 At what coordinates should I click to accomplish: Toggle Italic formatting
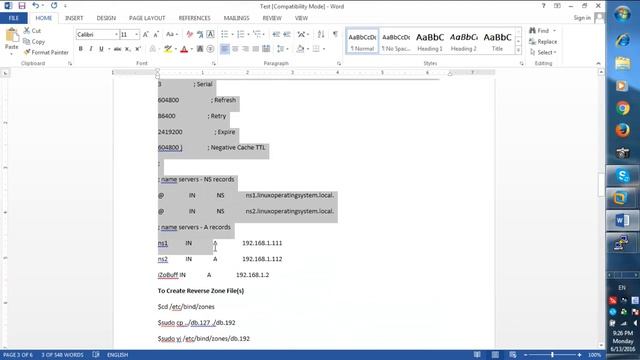click(91, 49)
